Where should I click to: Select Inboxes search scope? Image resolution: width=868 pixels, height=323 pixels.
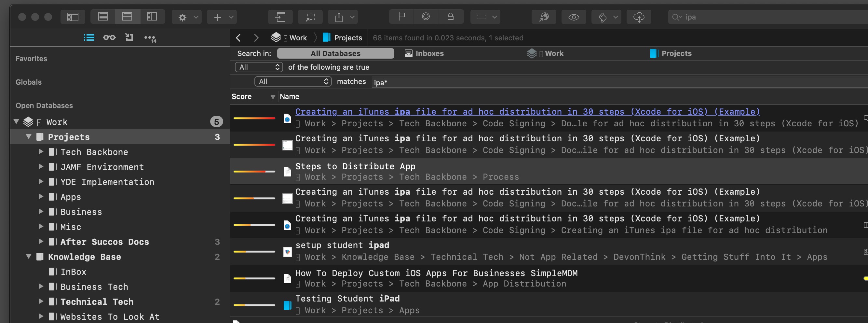[x=424, y=53]
